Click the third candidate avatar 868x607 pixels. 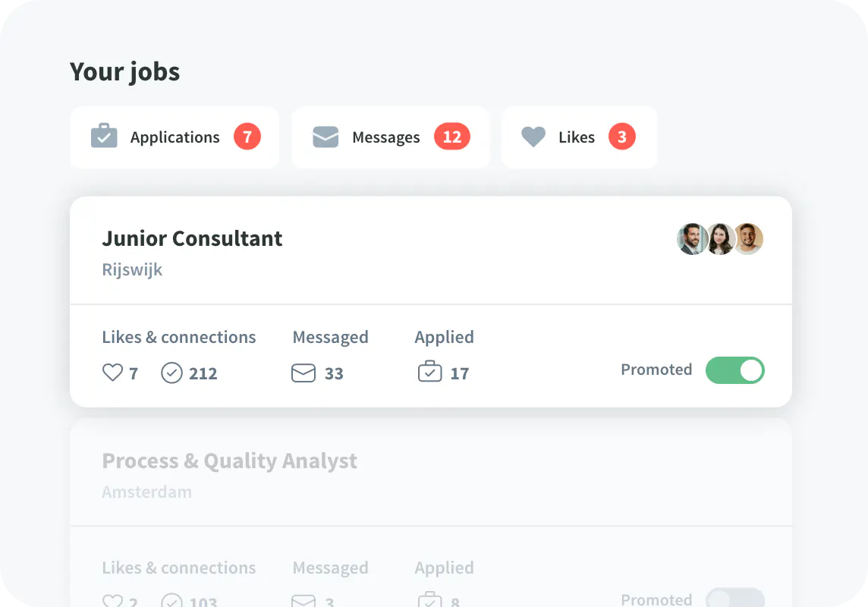point(748,239)
